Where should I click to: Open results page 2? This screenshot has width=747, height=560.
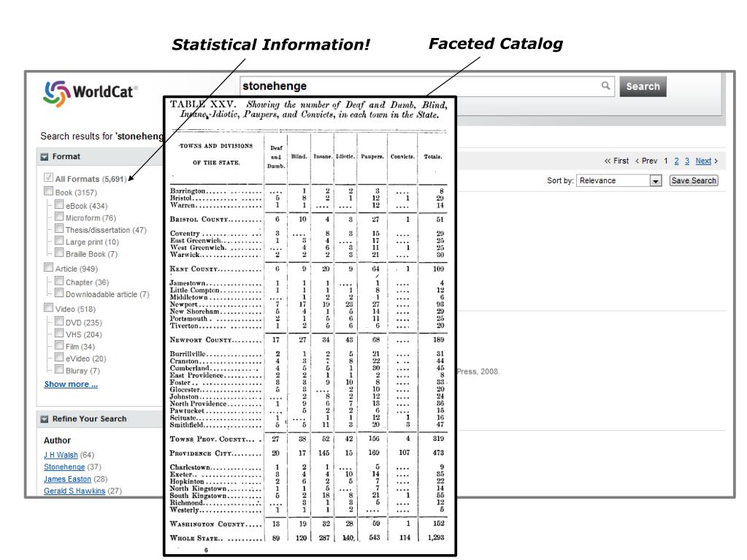pos(676,161)
